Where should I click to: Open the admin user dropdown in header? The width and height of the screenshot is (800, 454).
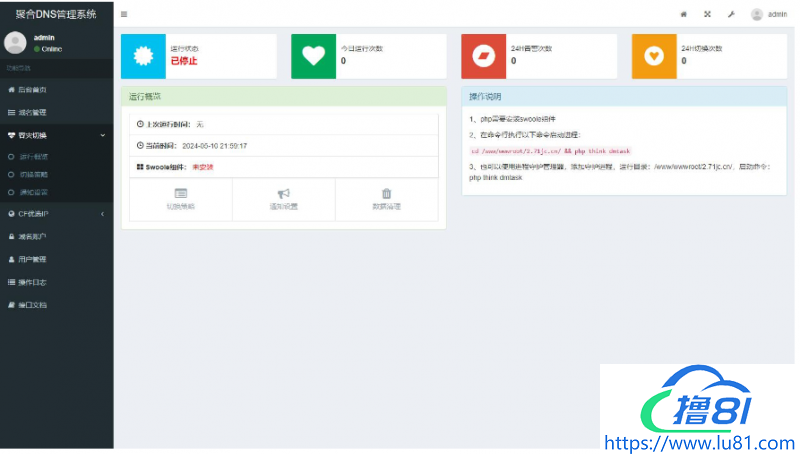pyautogui.click(x=769, y=14)
